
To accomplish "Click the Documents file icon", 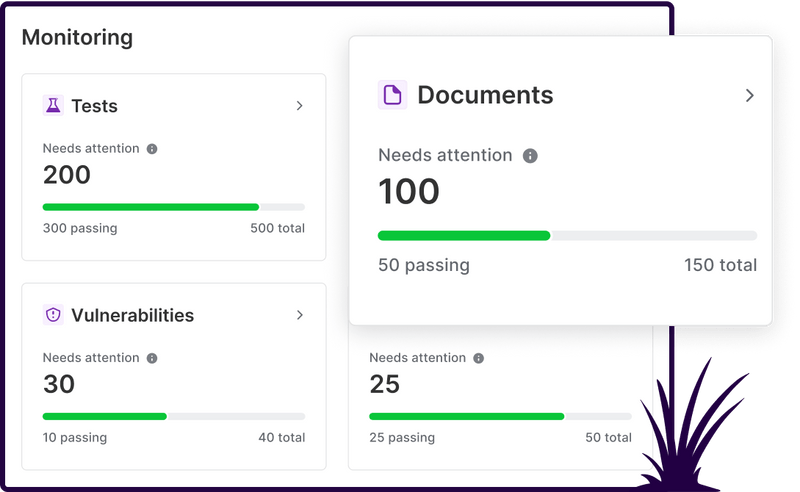I will click(x=392, y=95).
